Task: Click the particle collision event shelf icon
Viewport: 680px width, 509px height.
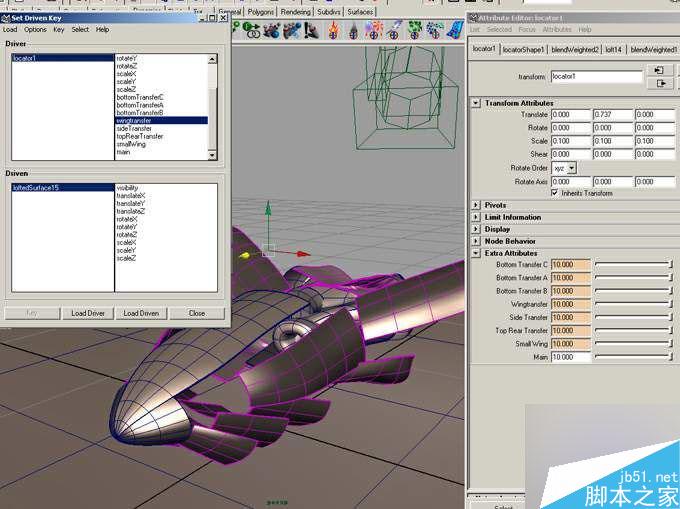Action: coord(311,31)
